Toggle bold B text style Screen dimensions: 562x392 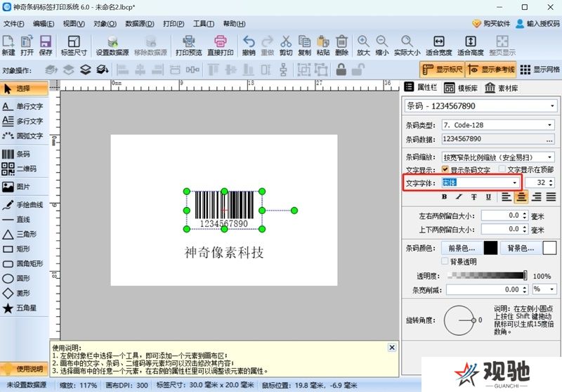pyautogui.click(x=445, y=197)
